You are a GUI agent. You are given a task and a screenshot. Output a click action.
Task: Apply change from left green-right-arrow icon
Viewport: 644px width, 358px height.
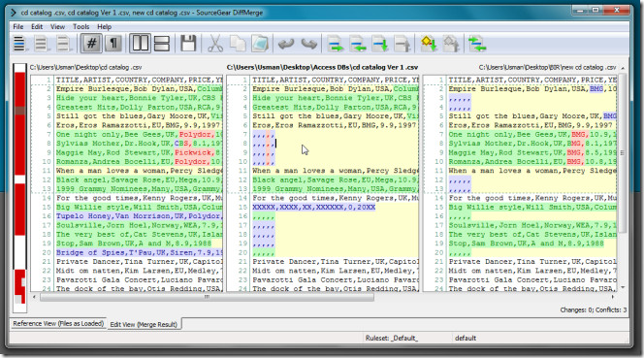point(336,44)
